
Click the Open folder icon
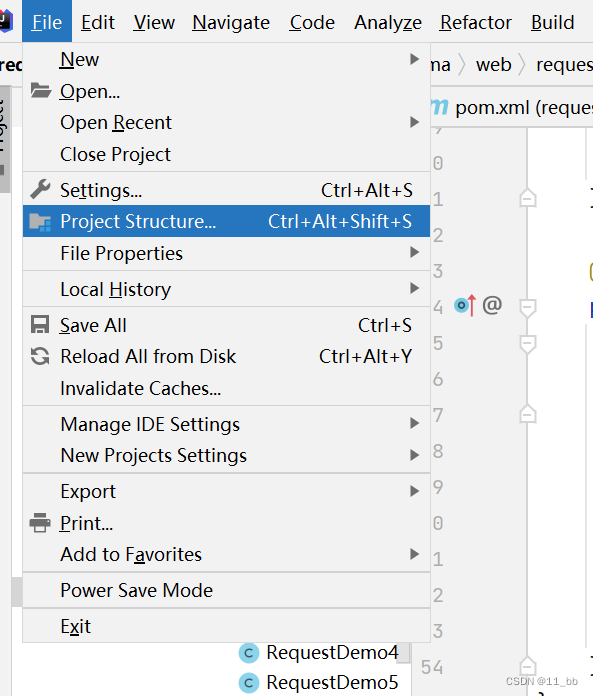(41, 91)
